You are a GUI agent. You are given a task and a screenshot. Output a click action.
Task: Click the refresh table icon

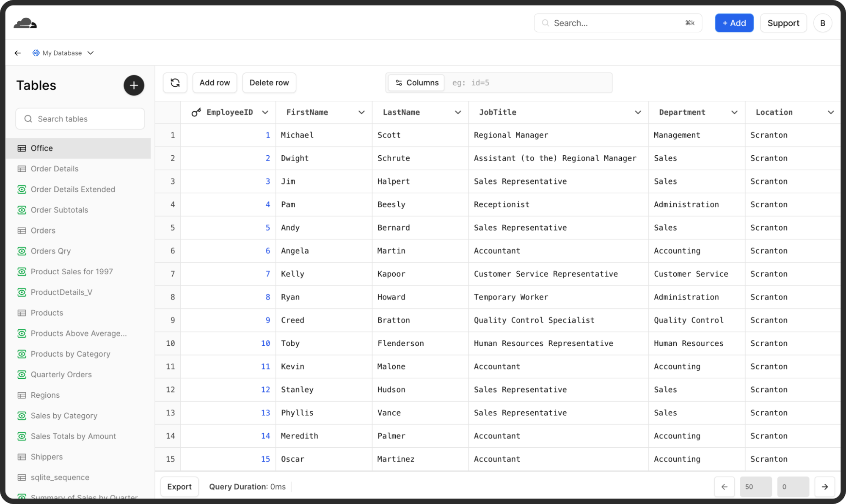175,83
